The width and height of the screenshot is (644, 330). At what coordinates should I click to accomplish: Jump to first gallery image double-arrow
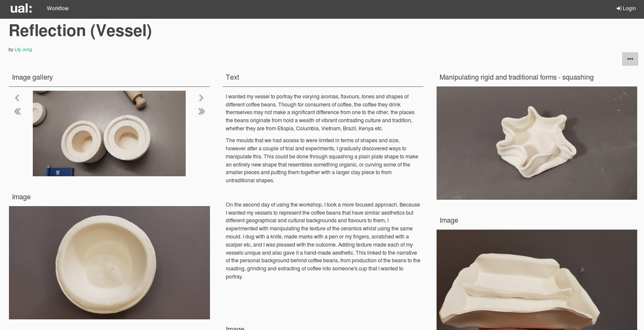(17, 111)
